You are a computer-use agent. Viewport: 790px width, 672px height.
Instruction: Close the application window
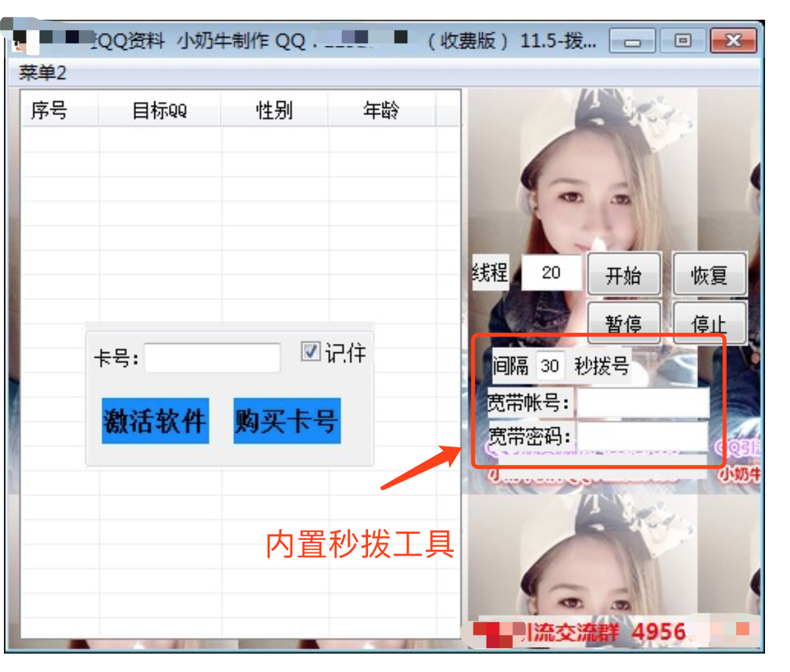pyautogui.click(x=733, y=41)
